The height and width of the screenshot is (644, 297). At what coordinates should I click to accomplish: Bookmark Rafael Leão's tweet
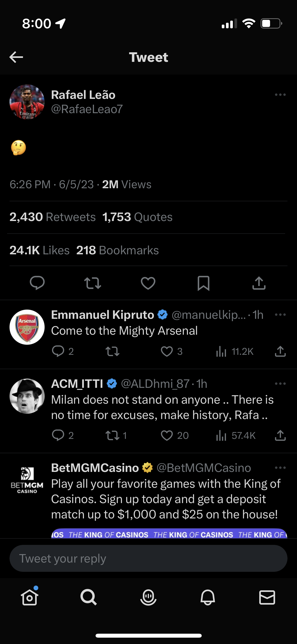[x=203, y=283]
